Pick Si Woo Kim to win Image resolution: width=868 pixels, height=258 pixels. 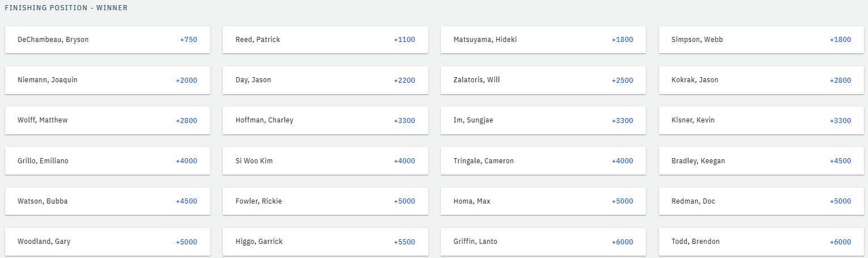click(x=325, y=161)
